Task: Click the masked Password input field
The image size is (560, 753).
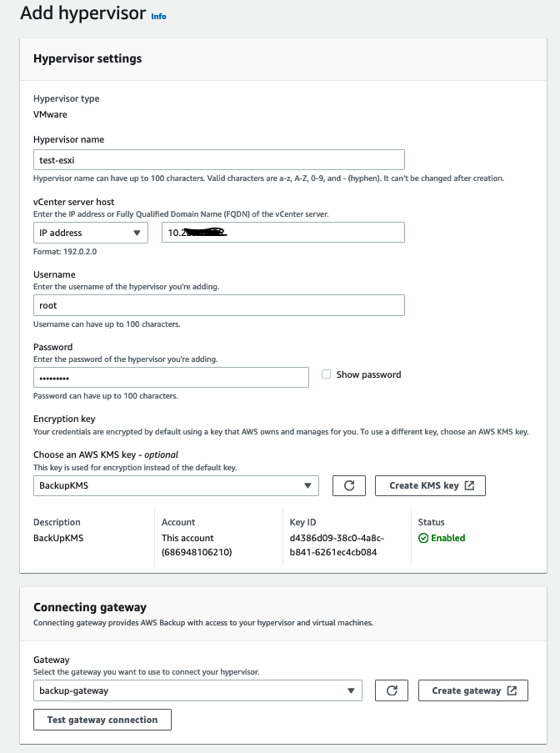Action: point(171,377)
